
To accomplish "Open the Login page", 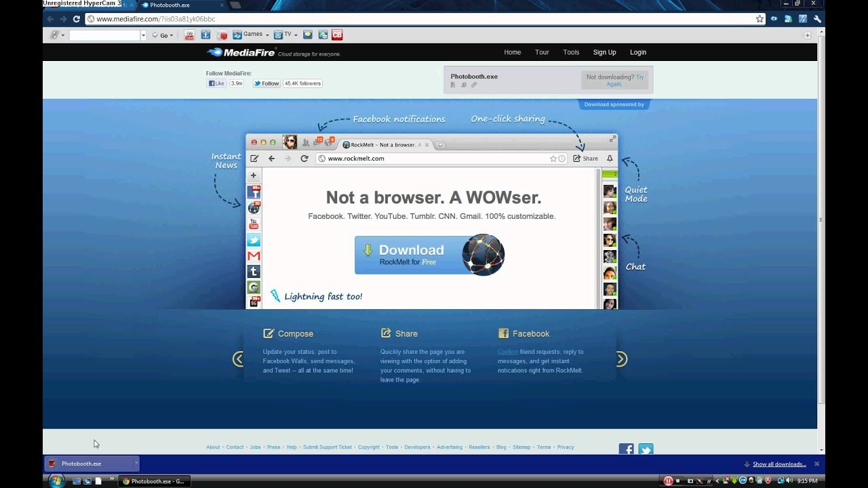I will [x=638, y=52].
